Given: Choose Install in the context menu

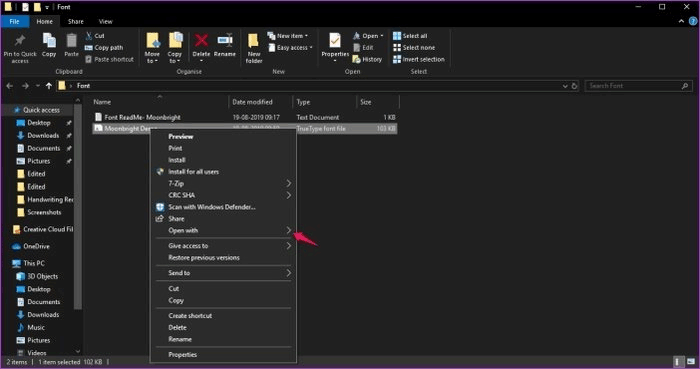Looking at the screenshot, I should pyautogui.click(x=177, y=160).
